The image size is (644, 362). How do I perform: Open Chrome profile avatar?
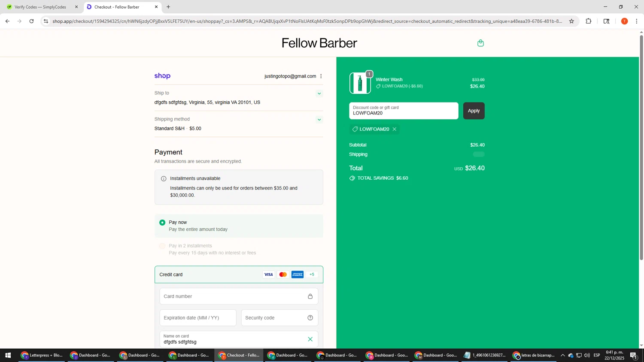click(624, 21)
